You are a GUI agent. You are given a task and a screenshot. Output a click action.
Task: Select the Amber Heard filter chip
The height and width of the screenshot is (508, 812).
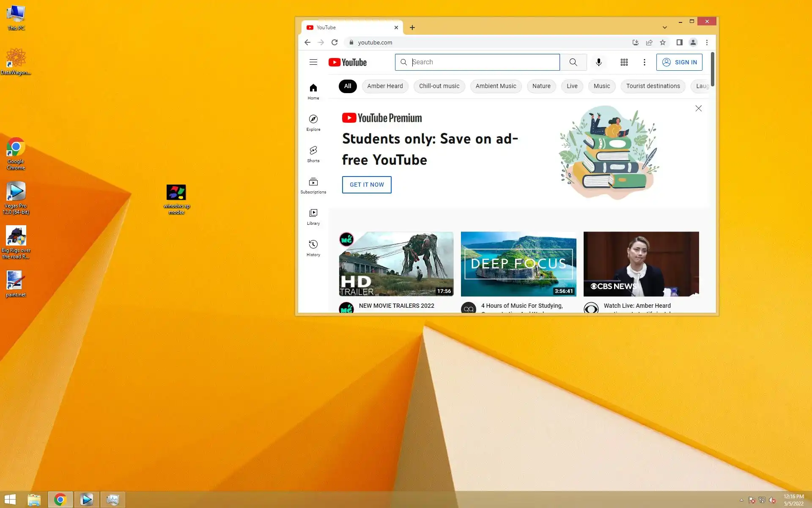click(x=385, y=86)
